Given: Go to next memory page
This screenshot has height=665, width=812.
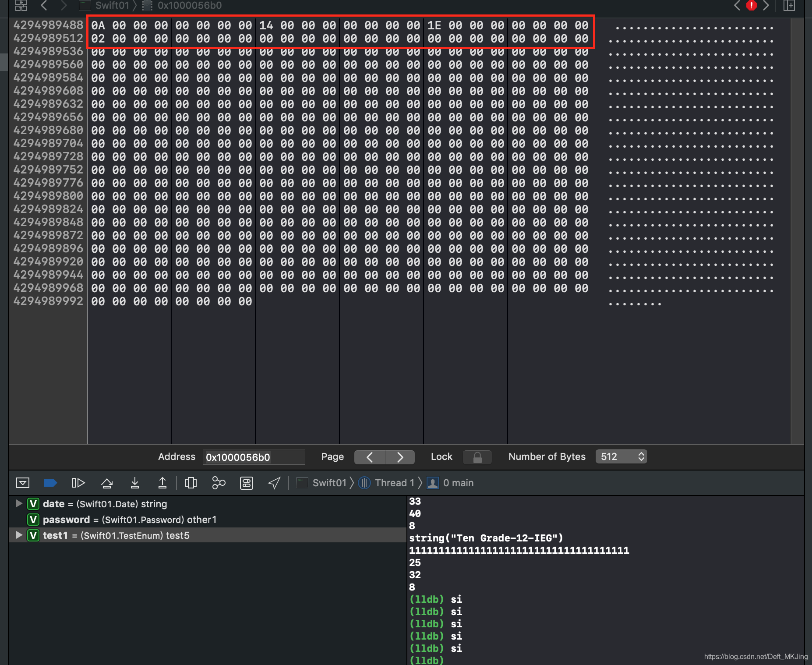Looking at the screenshot, I should tap(400, 457).
